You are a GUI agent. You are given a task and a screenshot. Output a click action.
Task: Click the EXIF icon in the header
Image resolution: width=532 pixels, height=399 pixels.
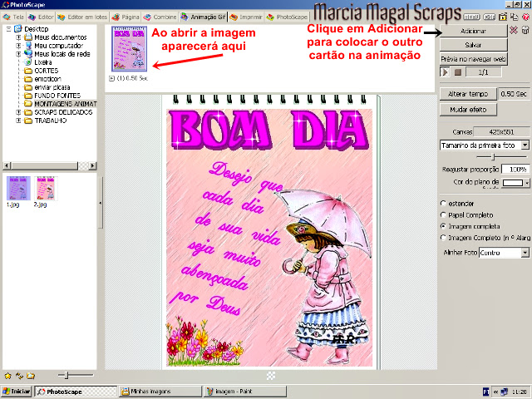point(489,17)
